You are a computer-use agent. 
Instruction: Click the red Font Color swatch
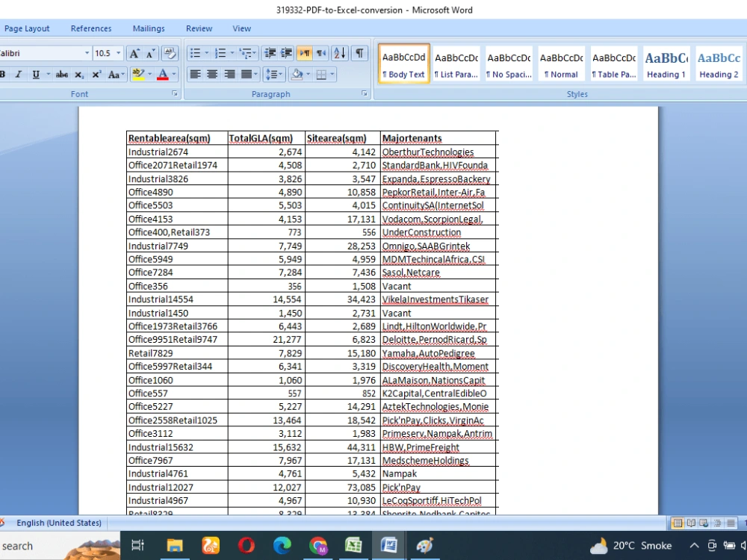click(162, 74)
